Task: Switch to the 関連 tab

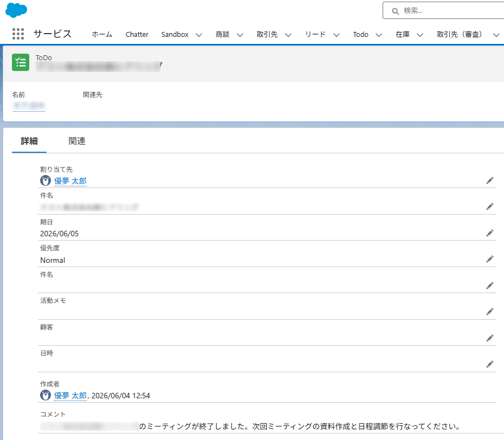Action: pos(77,141)
